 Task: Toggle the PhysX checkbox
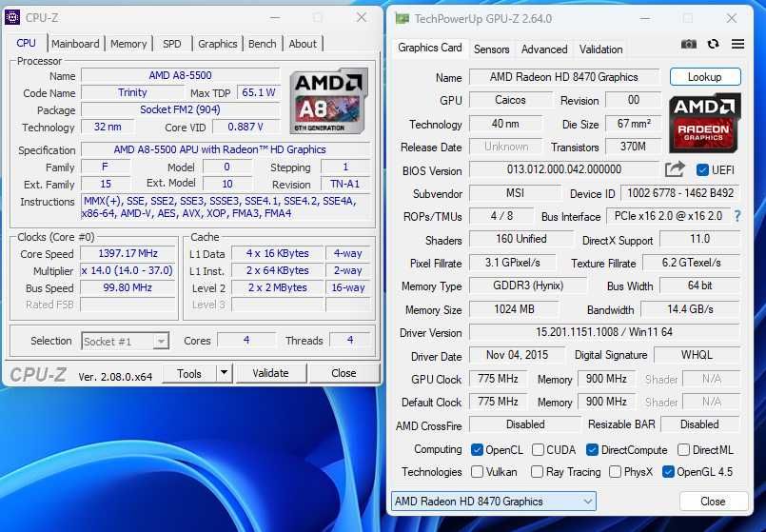click(x=615, y=472)
